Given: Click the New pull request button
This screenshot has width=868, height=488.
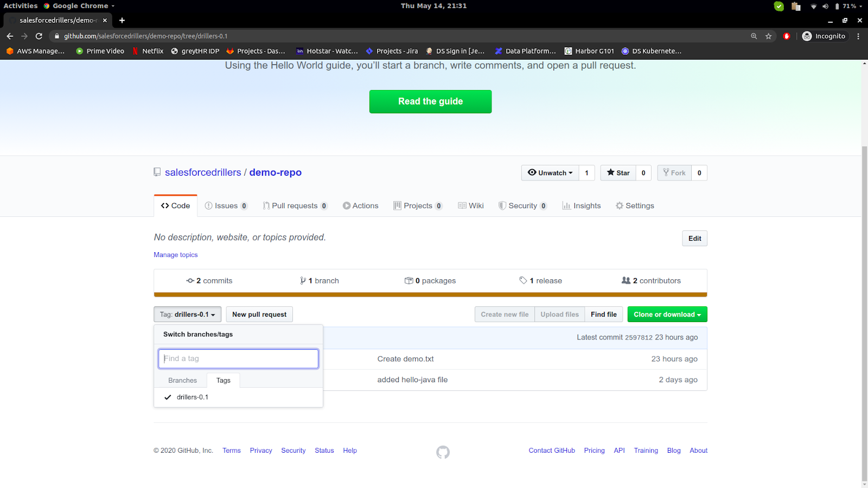Looking at the screenshot, I should pos(259,314).
